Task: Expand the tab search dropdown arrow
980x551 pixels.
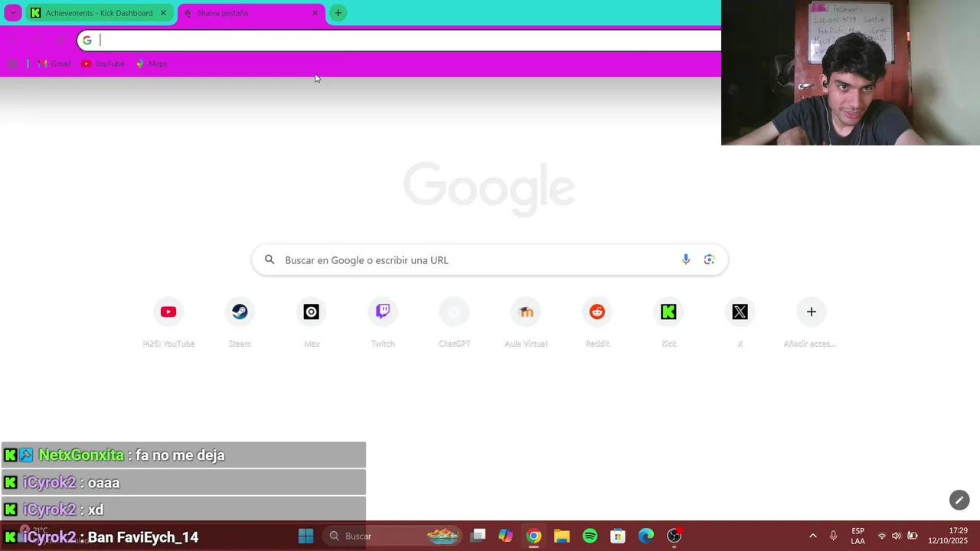Action: click(x=13, y=13)
